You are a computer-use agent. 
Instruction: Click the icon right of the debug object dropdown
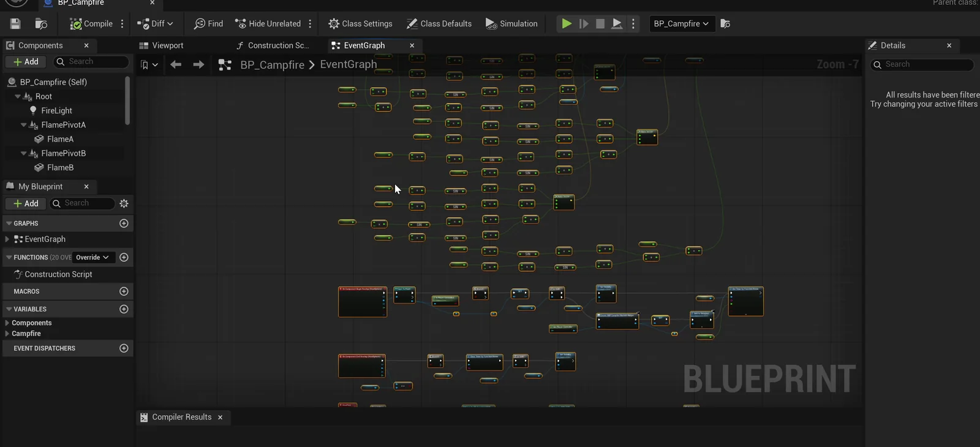point(725,24)
